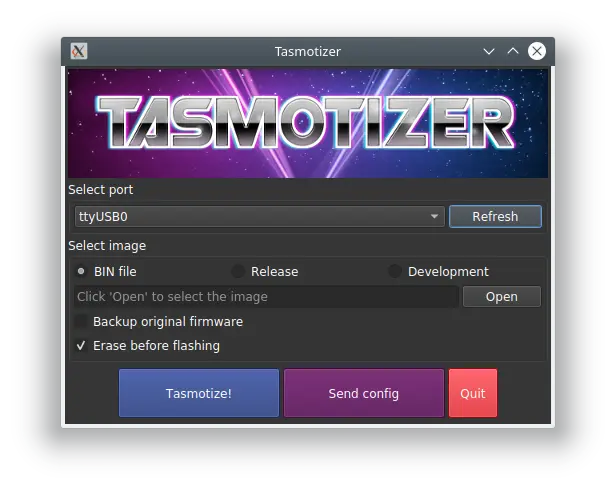The width and height of the screenshot is (616, 489).
Task: Exit using the red Quit button
Action: click(x=472, y=393)
